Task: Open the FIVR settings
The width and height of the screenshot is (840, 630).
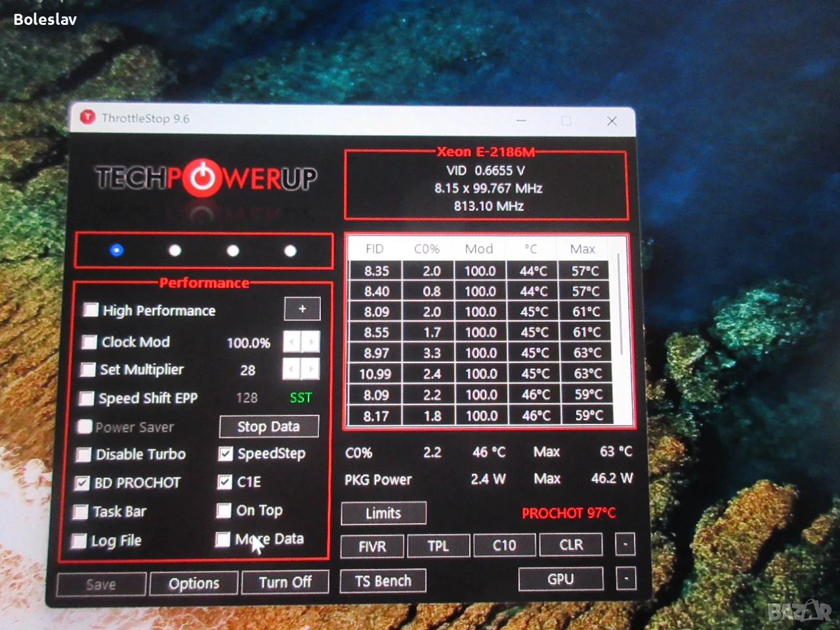Action: click(373, 546)
